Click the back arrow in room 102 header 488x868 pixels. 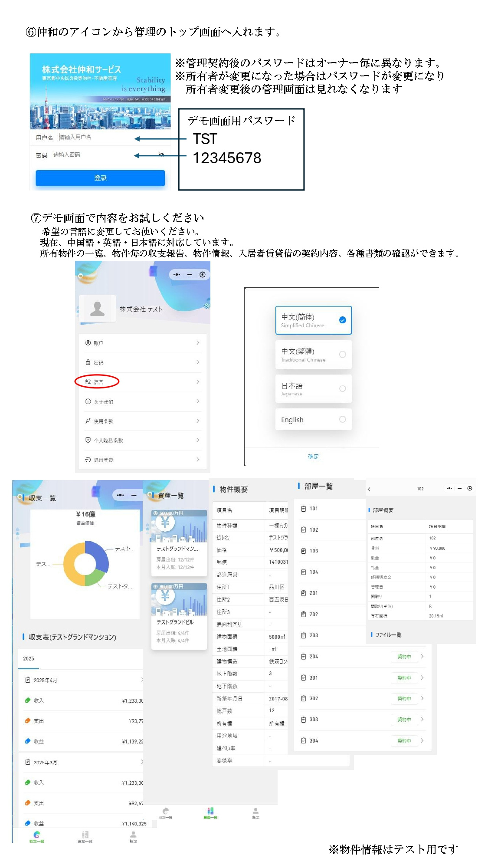[x=369, y=489]
